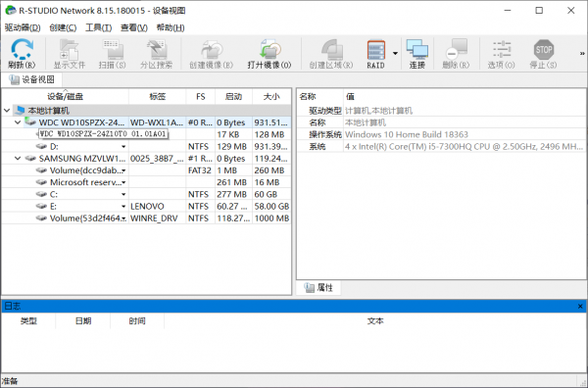Open the Volume{53d2f464 dropdown arrow

point(123,218)
